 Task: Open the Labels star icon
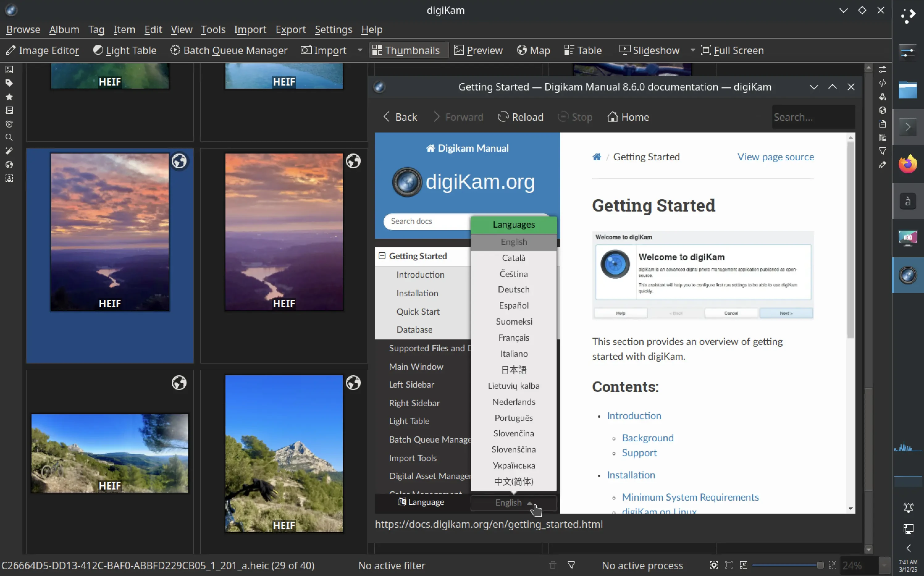tap(10, 97)
